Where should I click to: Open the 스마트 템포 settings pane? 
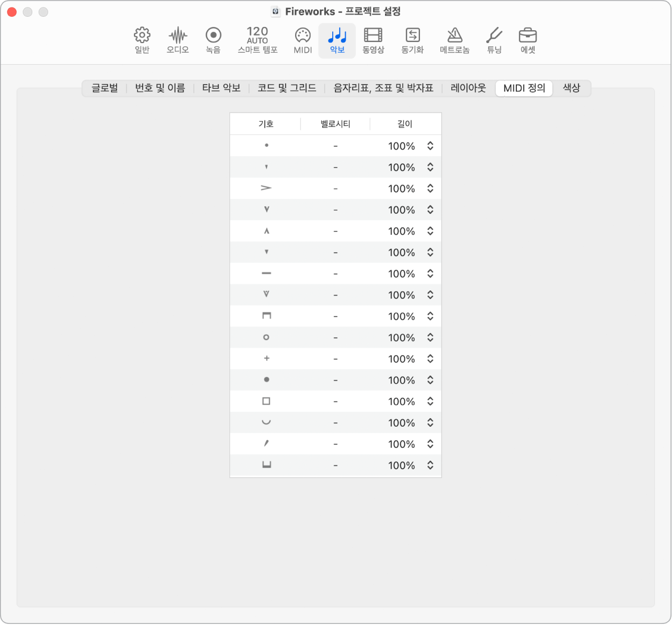click(x=257, y=40)
